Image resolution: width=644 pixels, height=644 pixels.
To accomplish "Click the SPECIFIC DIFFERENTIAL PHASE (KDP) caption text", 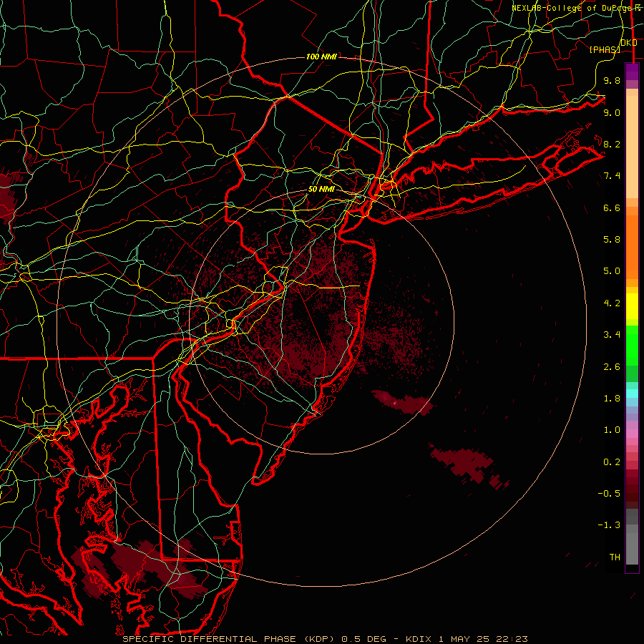I will click(x=228, y=639).
